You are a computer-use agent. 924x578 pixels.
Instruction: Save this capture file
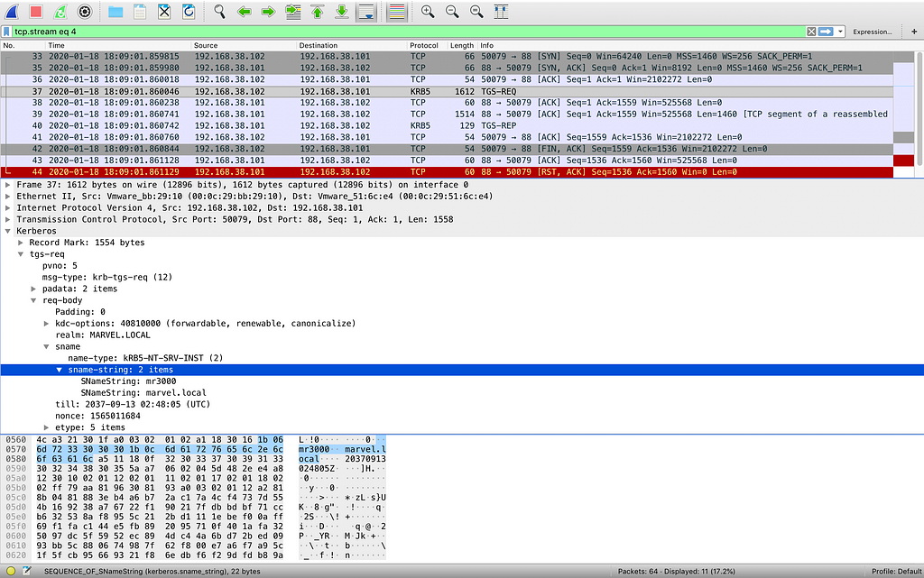[x=140, y=12]
